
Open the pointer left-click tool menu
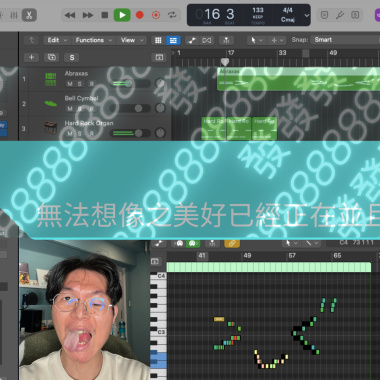click(257, 40)
